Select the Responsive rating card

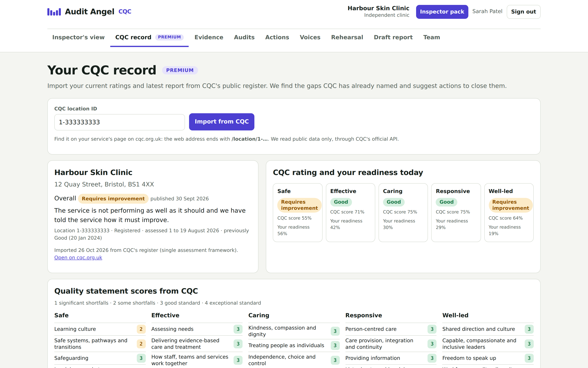[456, 212]
